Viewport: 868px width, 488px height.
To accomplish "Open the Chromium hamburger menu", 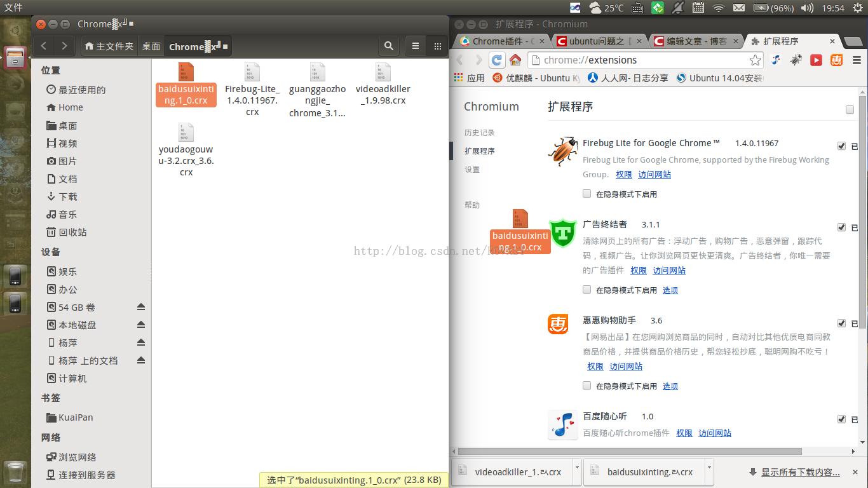I will [856, 60].
